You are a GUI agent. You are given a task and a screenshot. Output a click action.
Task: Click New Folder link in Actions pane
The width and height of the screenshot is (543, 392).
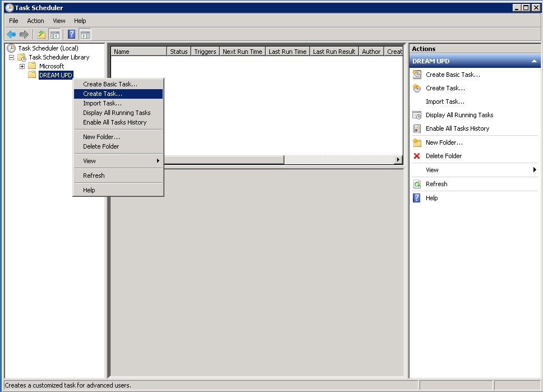[444, 142]
